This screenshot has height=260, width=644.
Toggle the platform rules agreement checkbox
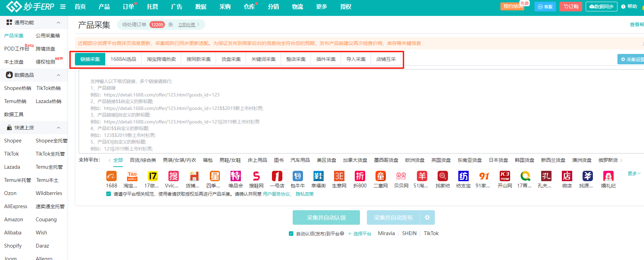click(109, 194)
